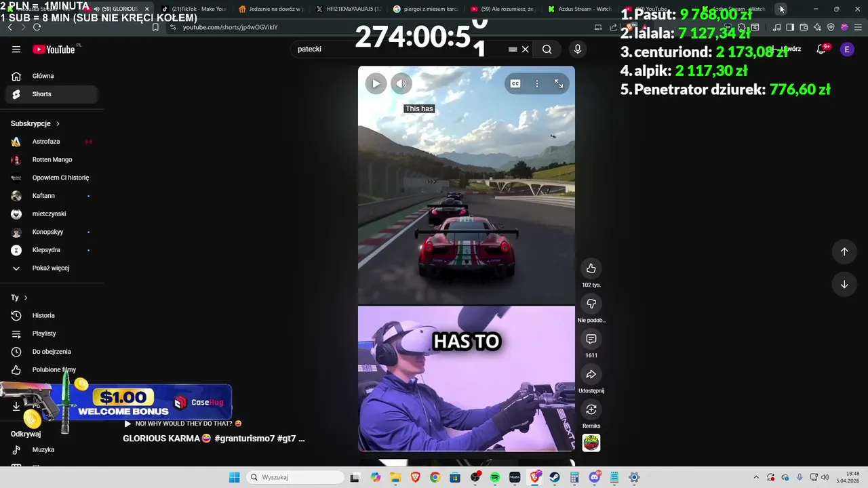
Task: Open the Brave VPN shield icon
Action: pos(831,27)
